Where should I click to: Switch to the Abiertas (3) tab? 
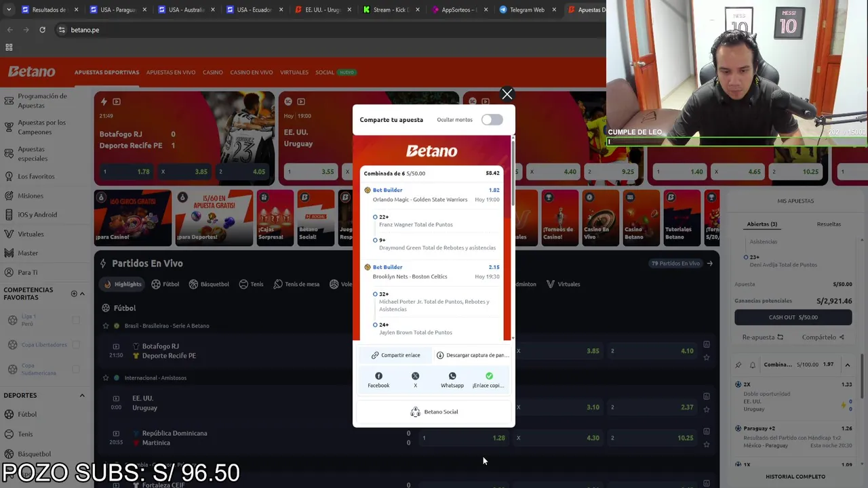click(762, 224)
